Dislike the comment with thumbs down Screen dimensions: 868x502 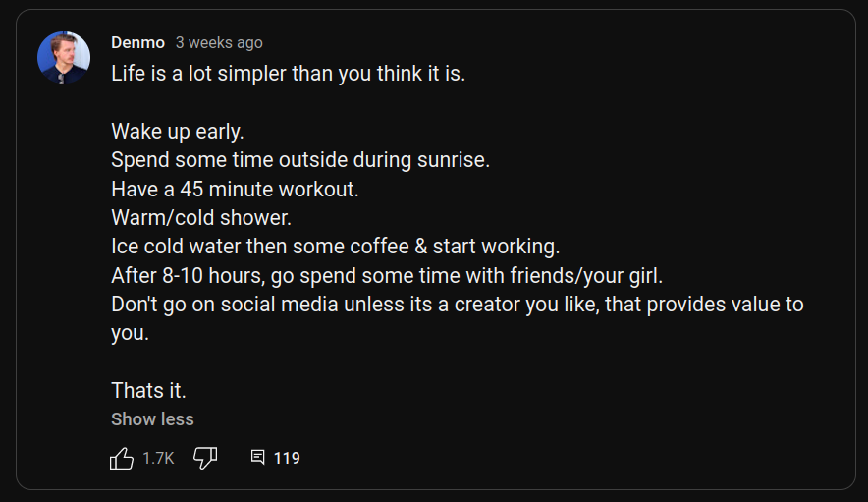pyautogui.click(x=205, y=458)
